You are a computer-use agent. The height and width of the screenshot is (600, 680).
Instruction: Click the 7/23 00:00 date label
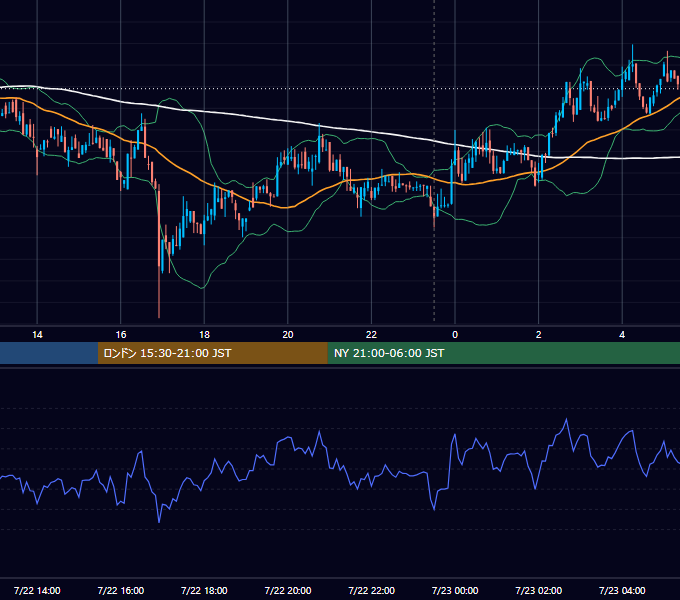tap(455, 590)
